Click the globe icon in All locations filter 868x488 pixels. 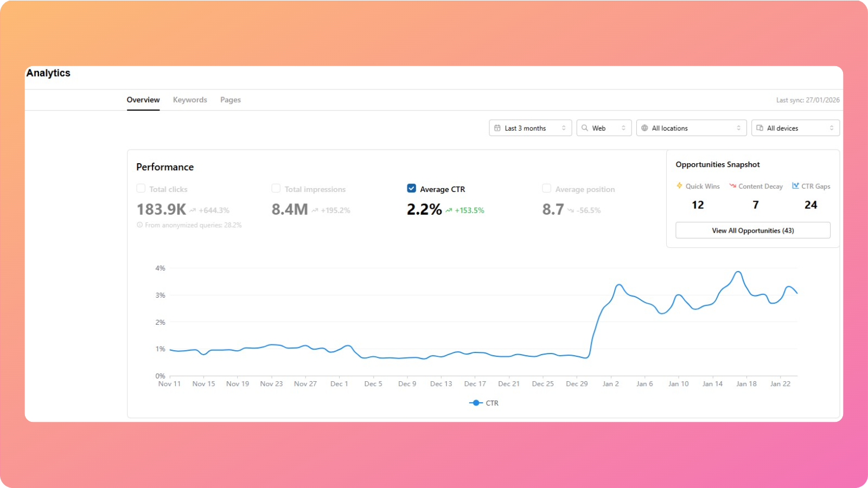645,127
